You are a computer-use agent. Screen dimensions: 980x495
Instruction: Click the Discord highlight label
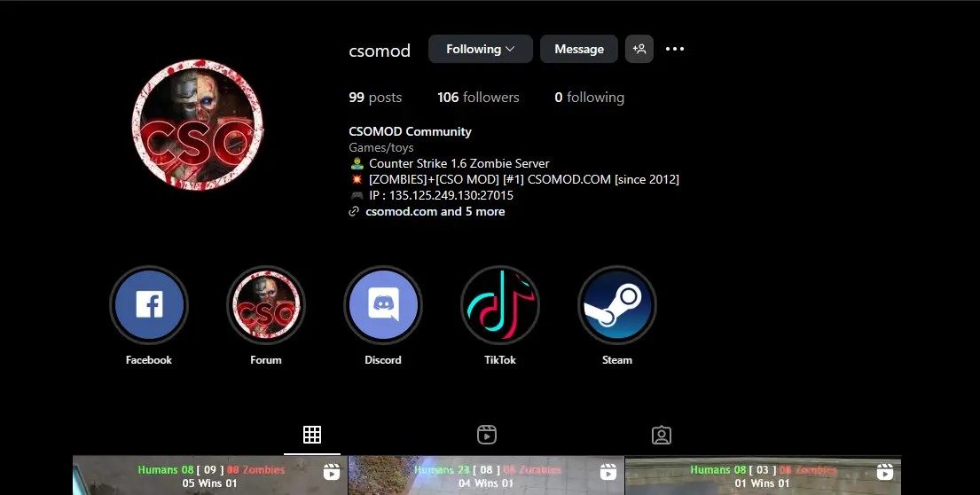click(x=383, y=360)
